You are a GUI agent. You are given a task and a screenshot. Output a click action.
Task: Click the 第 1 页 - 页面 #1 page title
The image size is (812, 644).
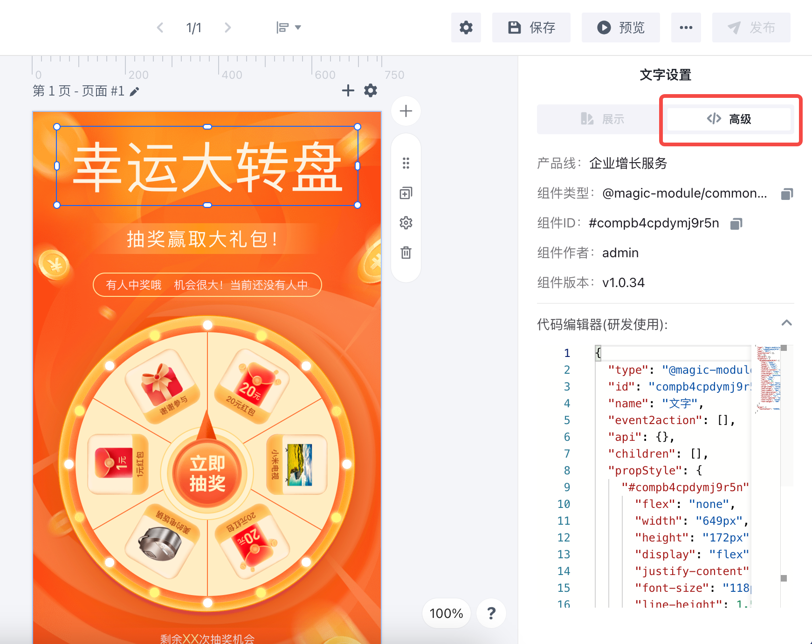tap(78, 91)
